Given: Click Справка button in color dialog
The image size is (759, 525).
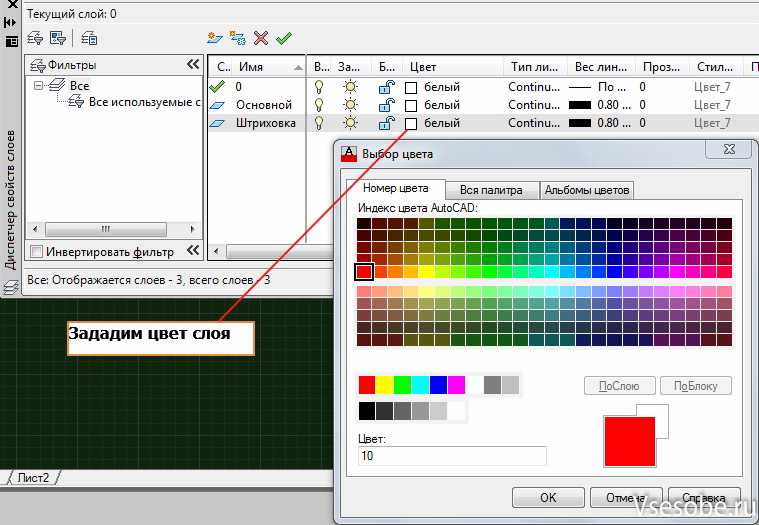Looking at the screenshot, I should click(704, 497).
